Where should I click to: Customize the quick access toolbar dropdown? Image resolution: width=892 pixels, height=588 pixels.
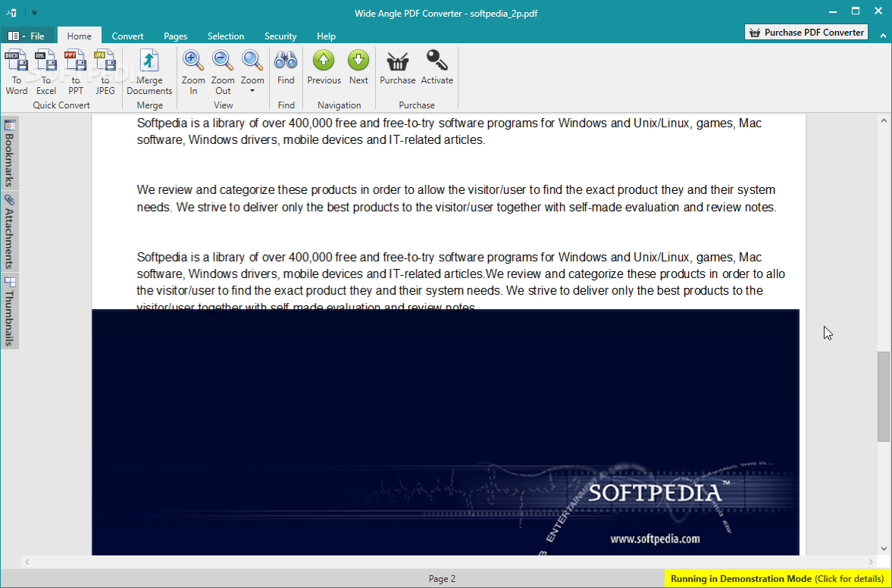[34, 13]
